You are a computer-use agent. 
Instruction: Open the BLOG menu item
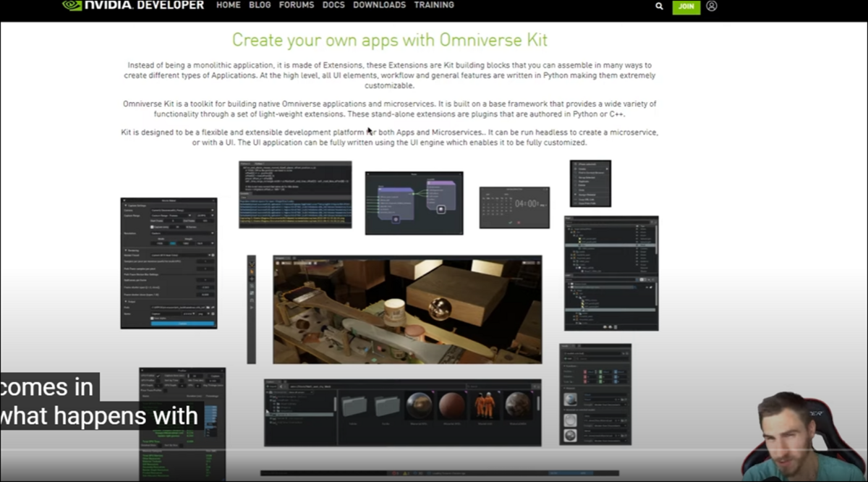pyautogui.click(x=260, y=5)
